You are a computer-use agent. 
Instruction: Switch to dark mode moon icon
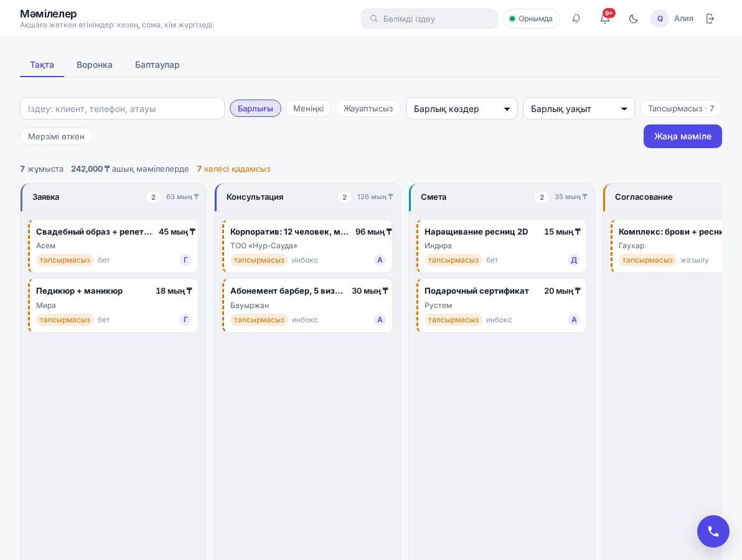click(x=633, y=19)
